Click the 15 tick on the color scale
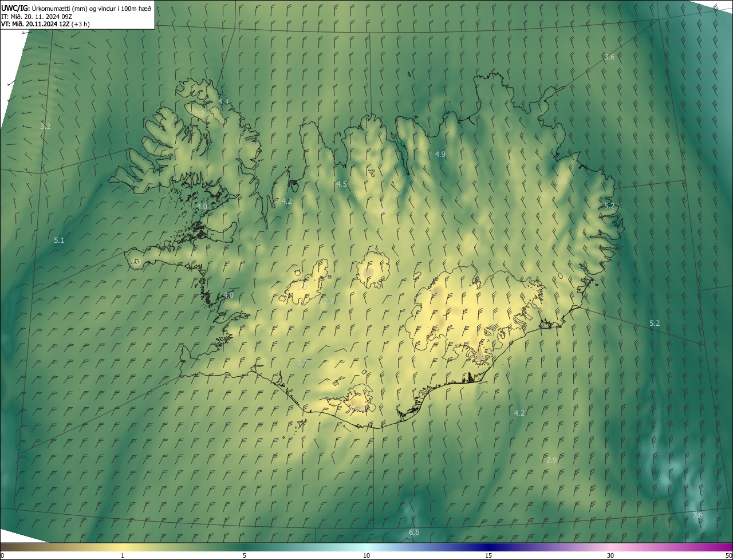The image size is (733, 560). [488, 555]
